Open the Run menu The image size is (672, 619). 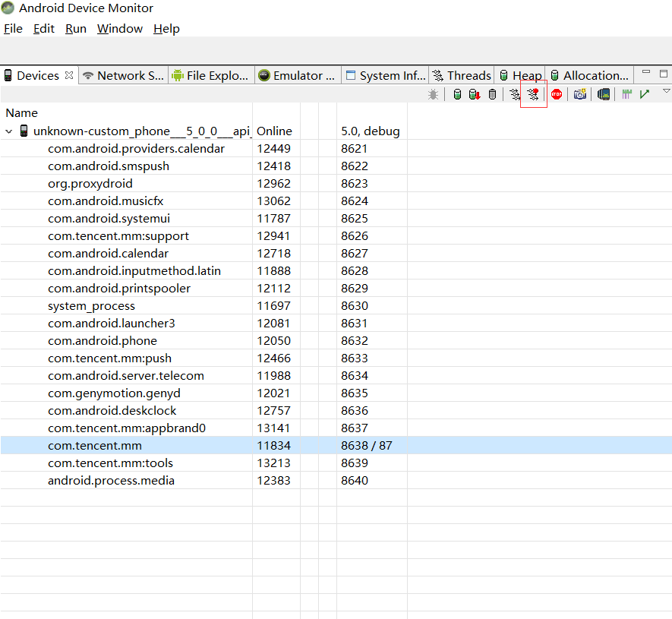76,29
